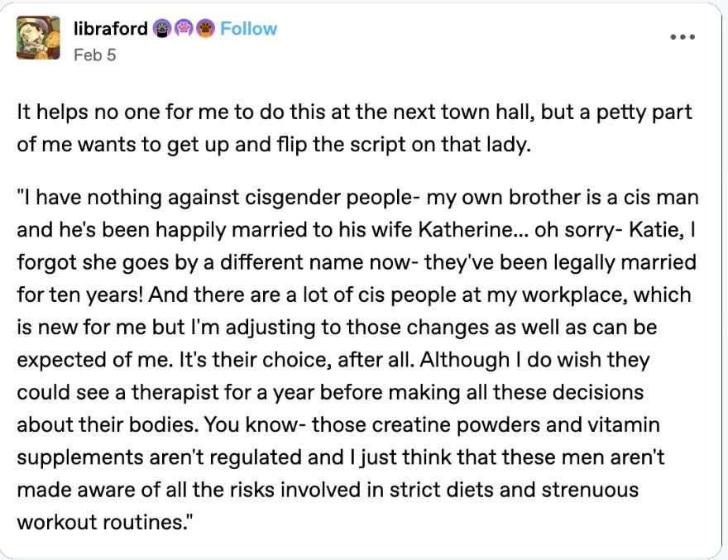This screenshot has width=728, height=560.
Task: Click the black paw badge icon
Action: (161, 29)
